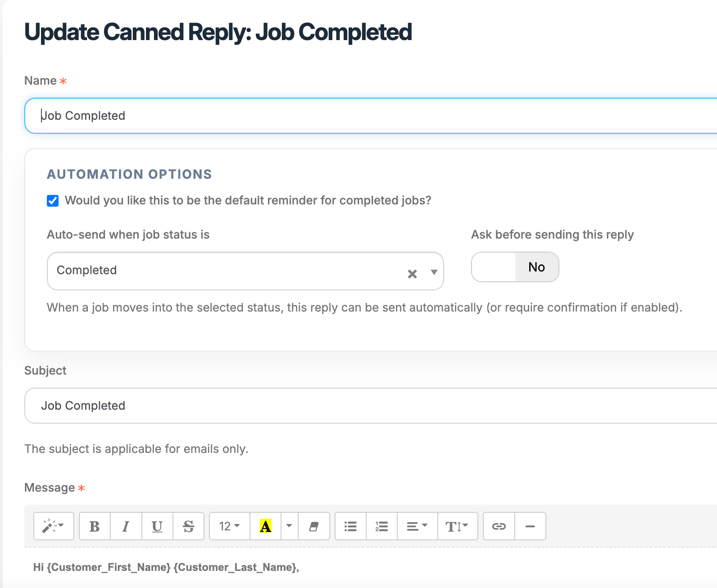Apply the yellow highlight text color
This screenshot has width=717, height=588.
coord(266,526)
